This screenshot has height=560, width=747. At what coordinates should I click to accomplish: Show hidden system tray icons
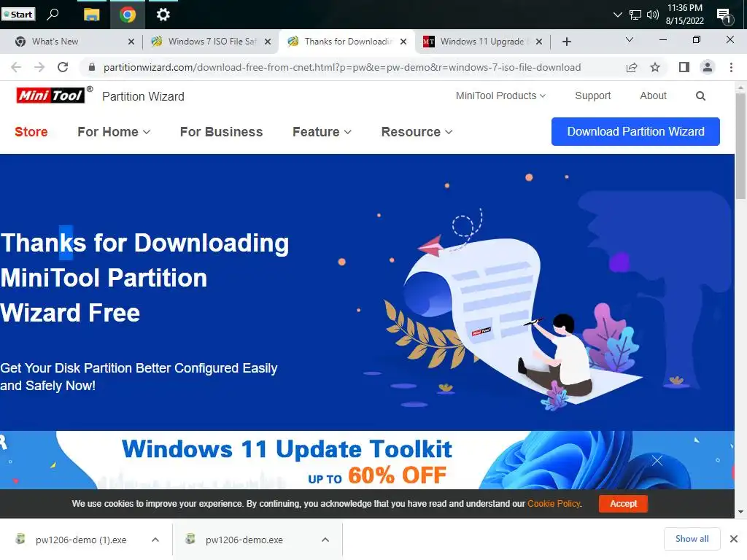tap(617, 15)
